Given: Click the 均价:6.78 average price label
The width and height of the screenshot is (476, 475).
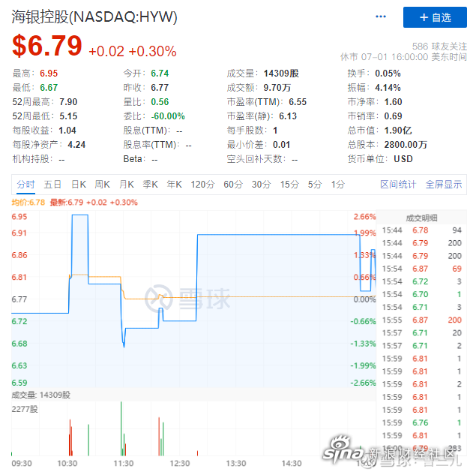Looking at the screenshot, I should pos(28,203).
